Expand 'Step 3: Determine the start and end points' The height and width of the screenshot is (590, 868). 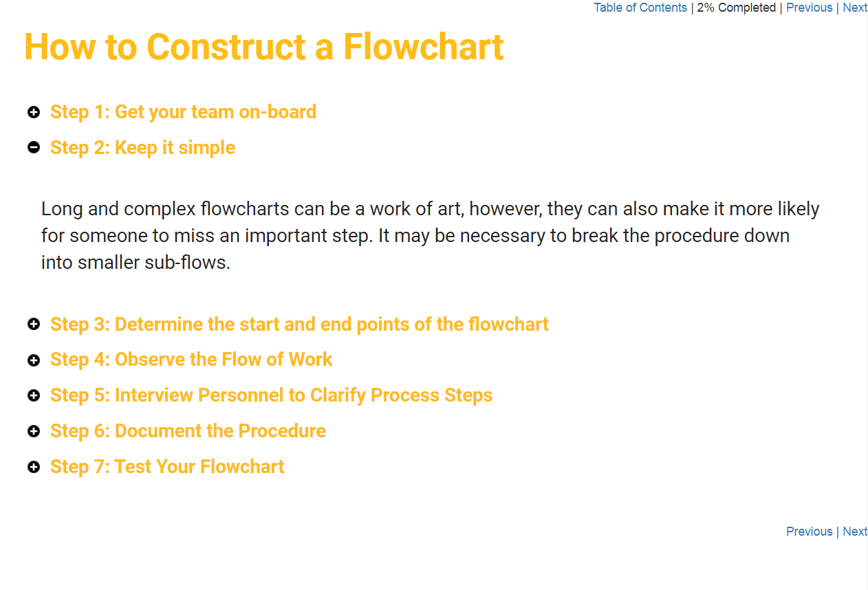(x=299, y=324)
